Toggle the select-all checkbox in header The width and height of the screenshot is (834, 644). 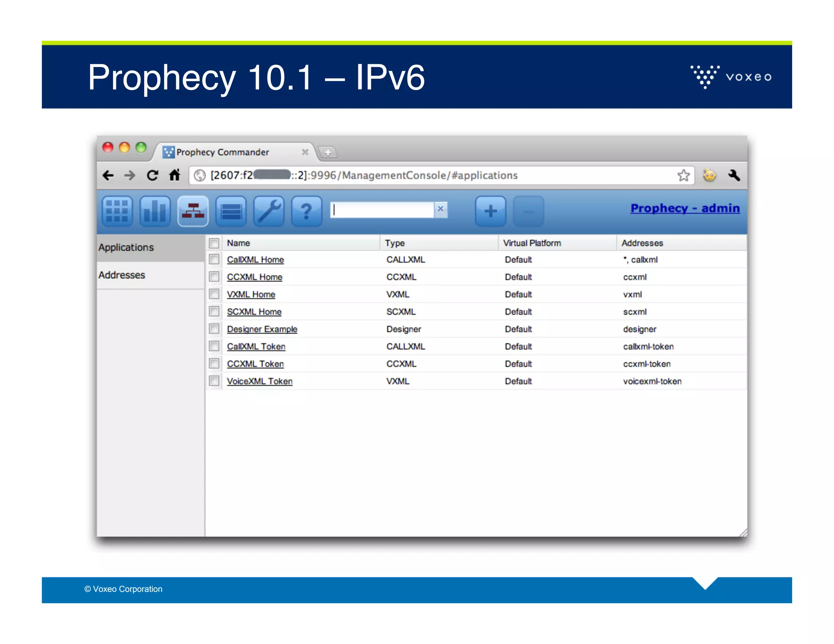pyautogui.click(x=214, y=243)
